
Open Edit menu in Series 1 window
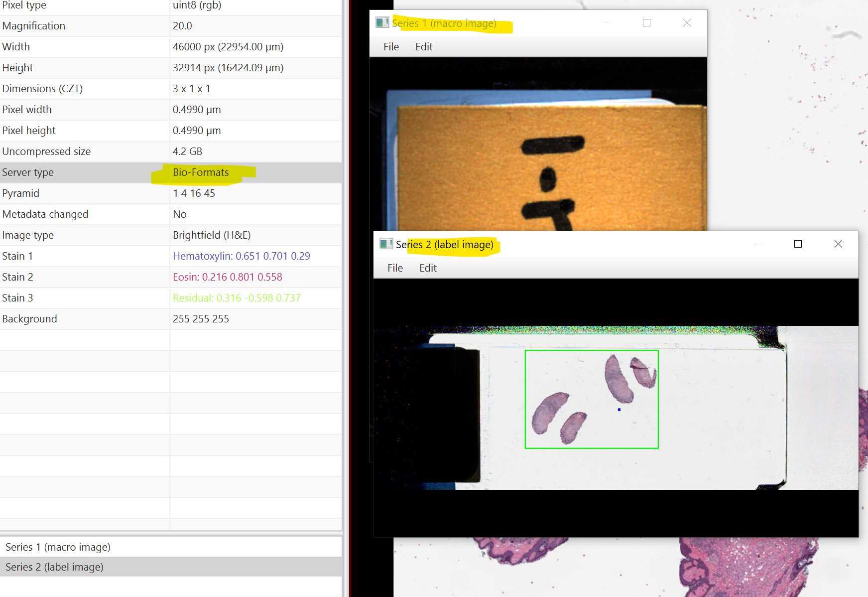point(424,47)
